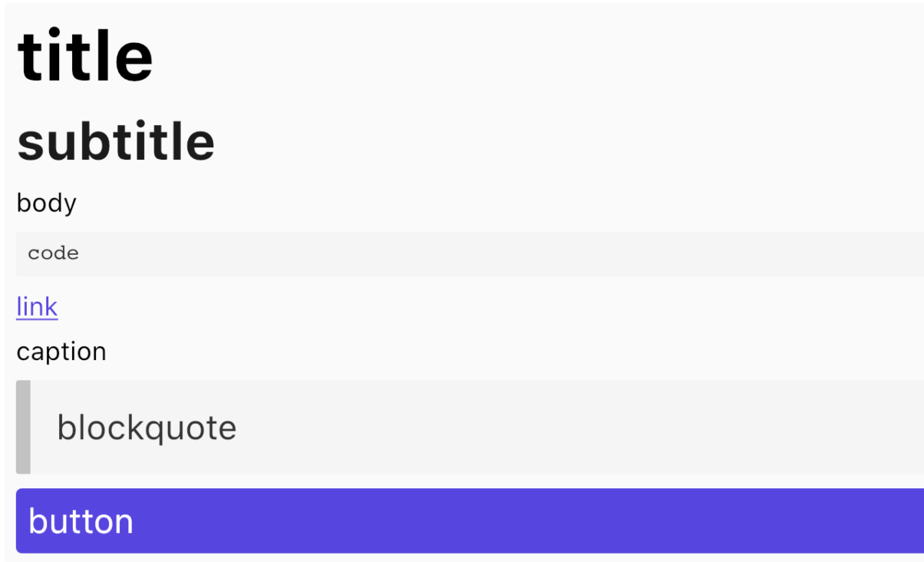Select the "subtitle" heading text

tap(116, 141)
